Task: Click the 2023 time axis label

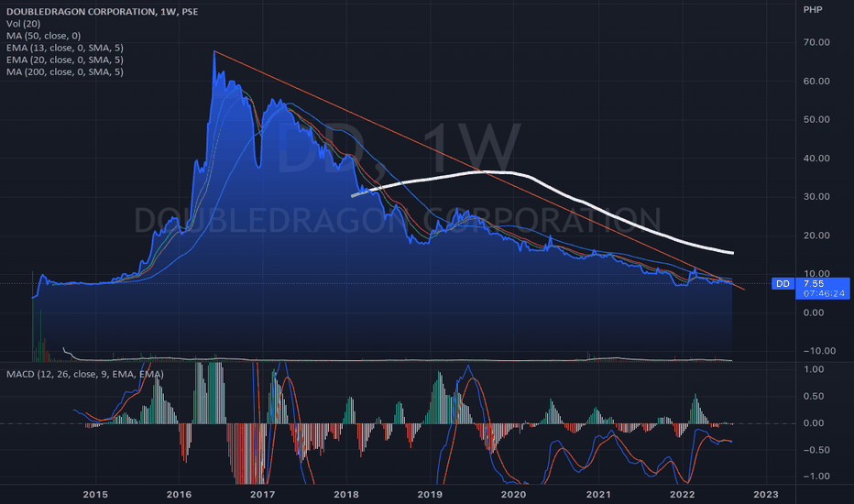Action: (x=766, y=494)
